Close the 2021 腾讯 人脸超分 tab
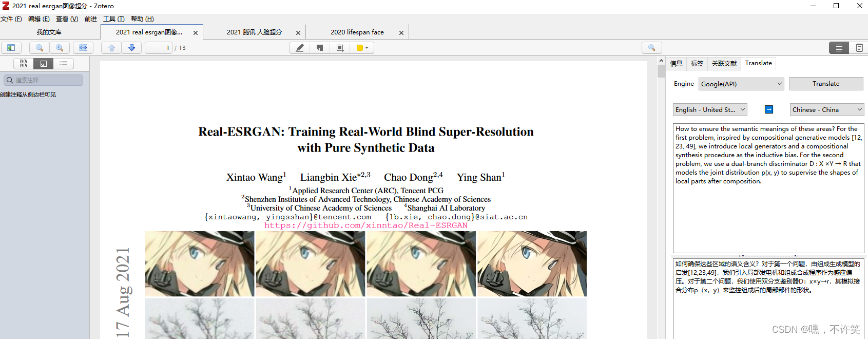Viewport: 868px width, 339px height. point(298,32)
